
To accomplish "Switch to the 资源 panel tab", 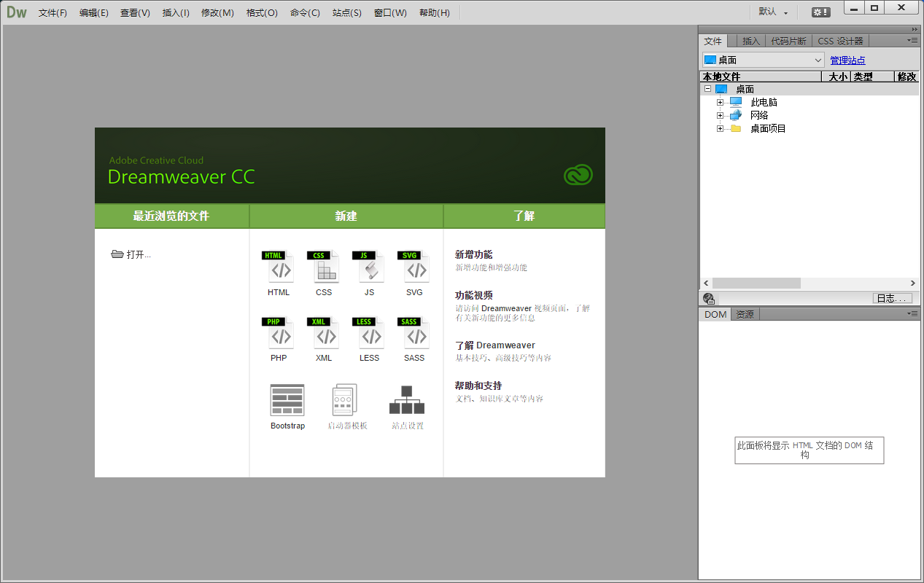I will tap(745, 314).
